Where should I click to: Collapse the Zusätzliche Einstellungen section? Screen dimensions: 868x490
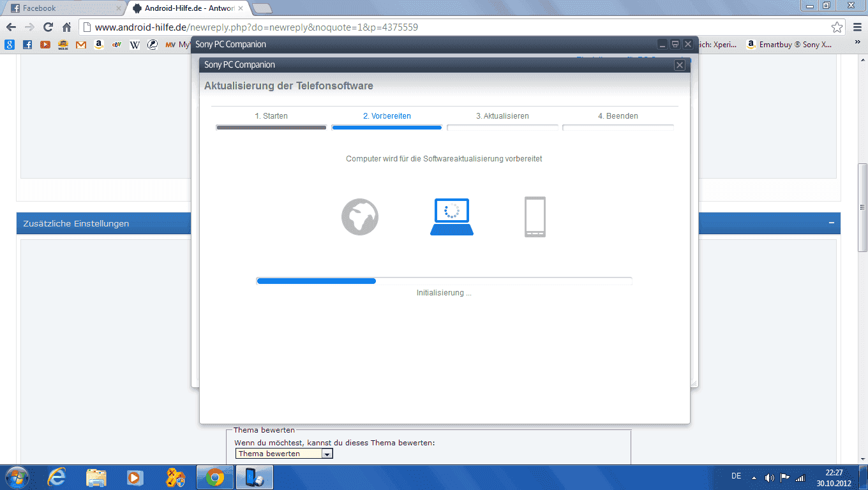point(831,223)
